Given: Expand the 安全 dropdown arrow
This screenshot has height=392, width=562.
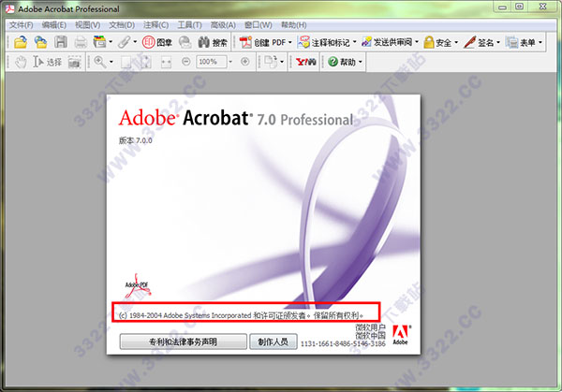Looking at the screenshot, I should click(x=456, y=43).
